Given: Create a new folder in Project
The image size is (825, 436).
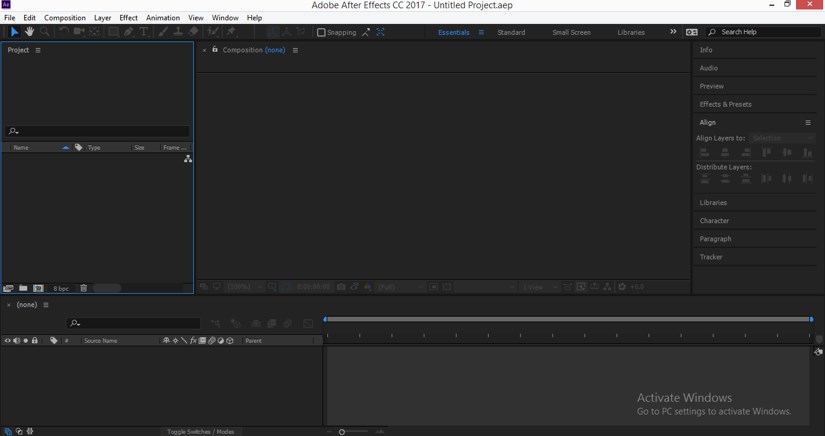Looking at the screenshot, I should pyautogui.click(x=23, y=288).
